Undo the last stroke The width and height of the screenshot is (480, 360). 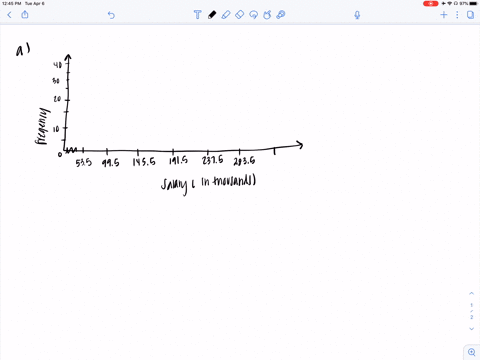(x=111, y=15)
